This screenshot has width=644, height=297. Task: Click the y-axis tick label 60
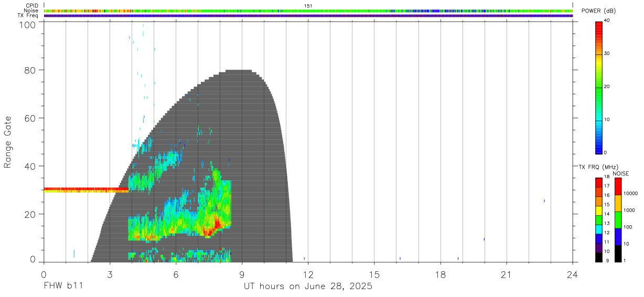[30, 118]
